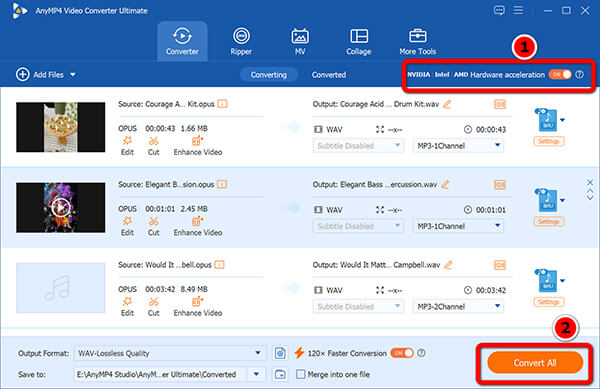Click the Convert All button

[535, 363]
